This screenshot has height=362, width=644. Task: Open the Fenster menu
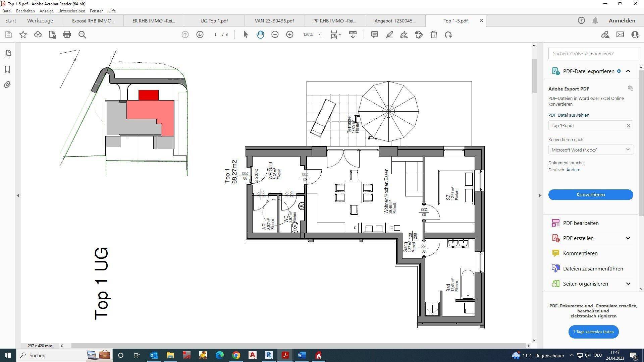coord(96,11)
